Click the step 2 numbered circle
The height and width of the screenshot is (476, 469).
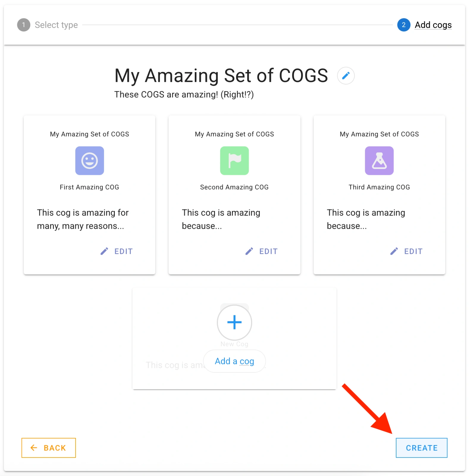(404, 25)
